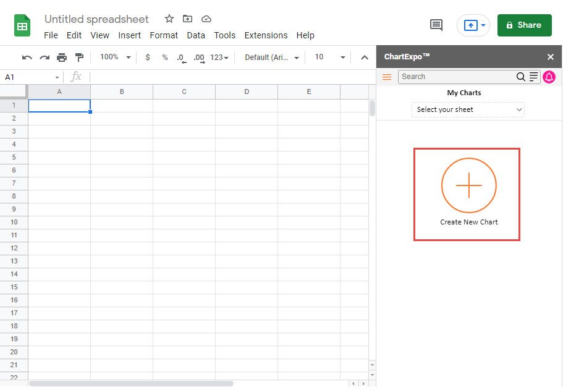Open ChartExpo list filter icon
This screenshot has width=563, height=392.
click(533, 77)
